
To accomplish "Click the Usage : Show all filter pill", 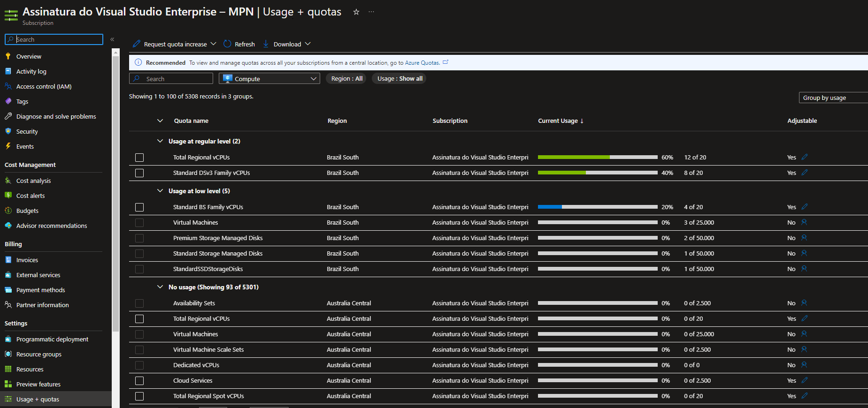I will [399, 79].
